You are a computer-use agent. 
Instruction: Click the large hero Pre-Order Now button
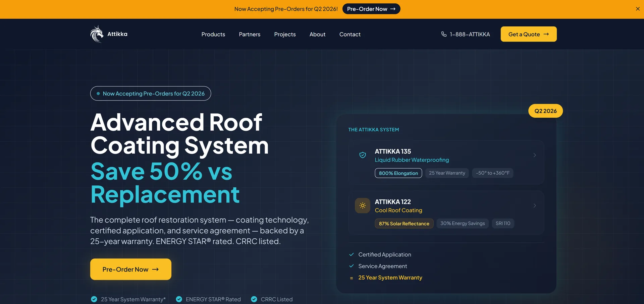(131, 269)
